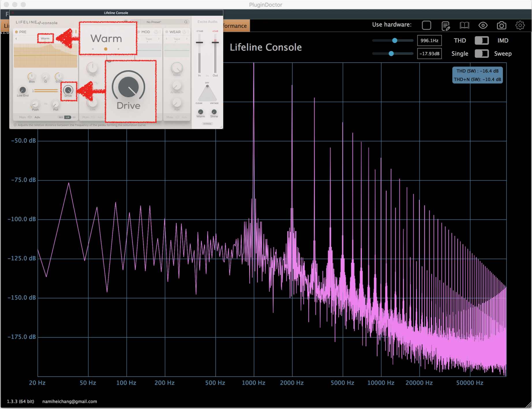Click the Shine knob
This screenshot has width=532, height=409.
(214, 112)
